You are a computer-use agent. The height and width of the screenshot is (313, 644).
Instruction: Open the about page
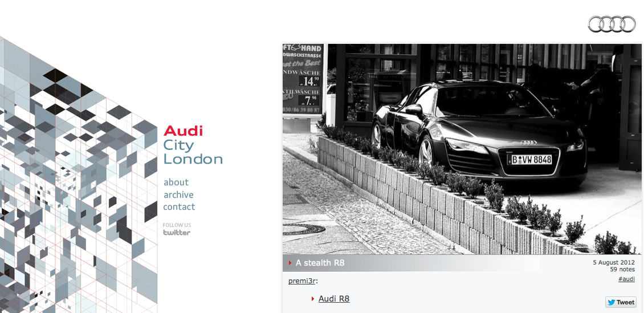coord(176,182)
